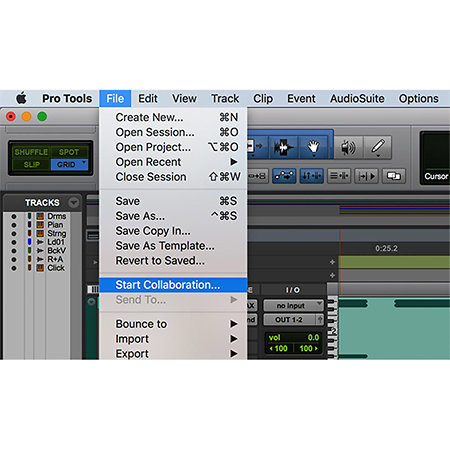Select the Grabber hand tool

point(313,147)
